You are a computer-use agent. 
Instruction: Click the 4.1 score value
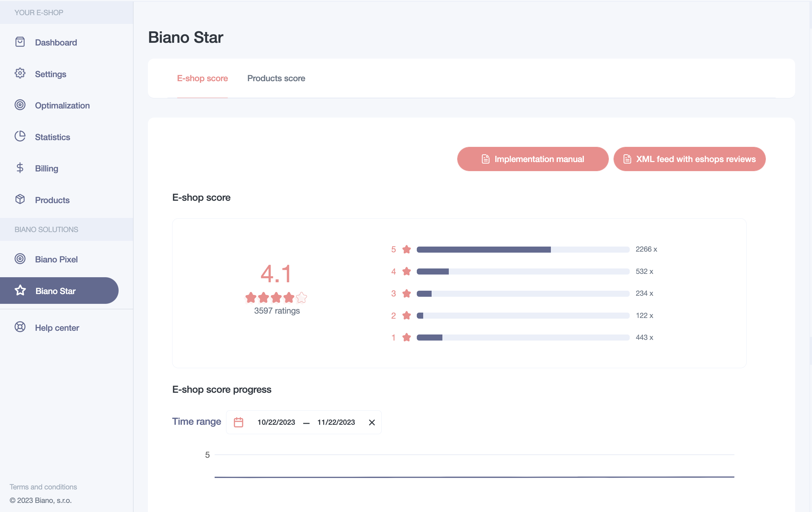276,274
